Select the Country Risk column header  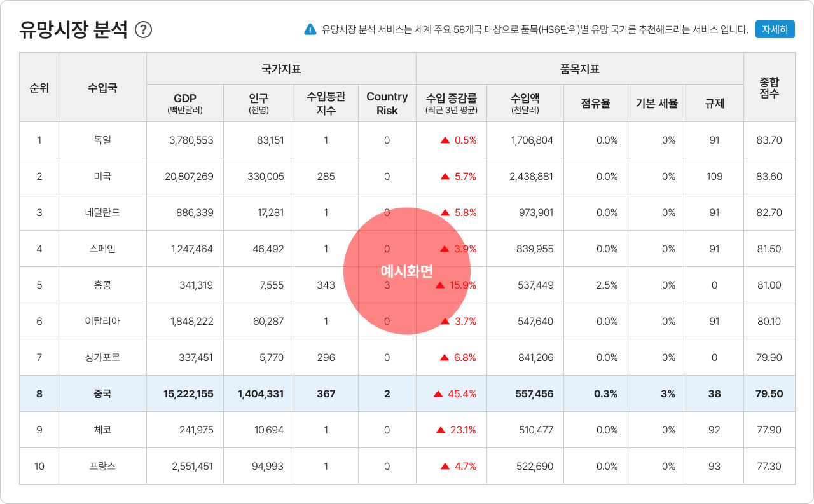[387, 103]
